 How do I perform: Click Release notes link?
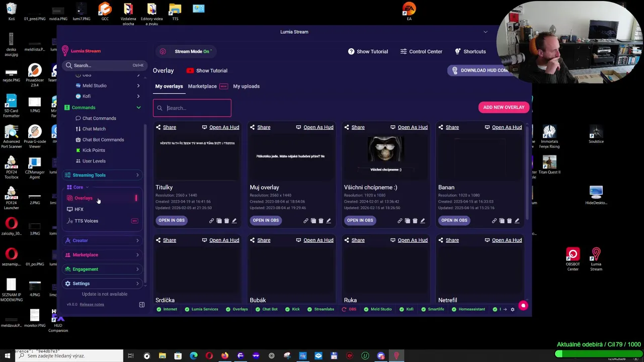pyautogui.click(x=92, y=304)
